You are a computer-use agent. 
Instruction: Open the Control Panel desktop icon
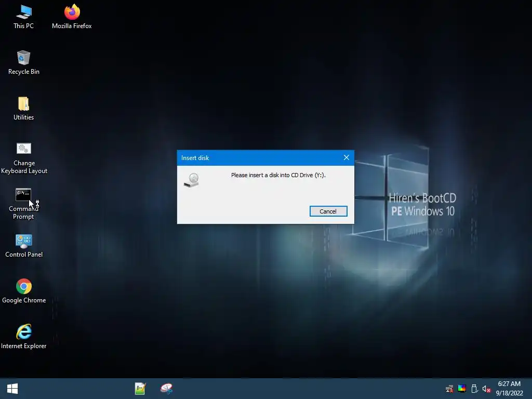pos(24,246)
